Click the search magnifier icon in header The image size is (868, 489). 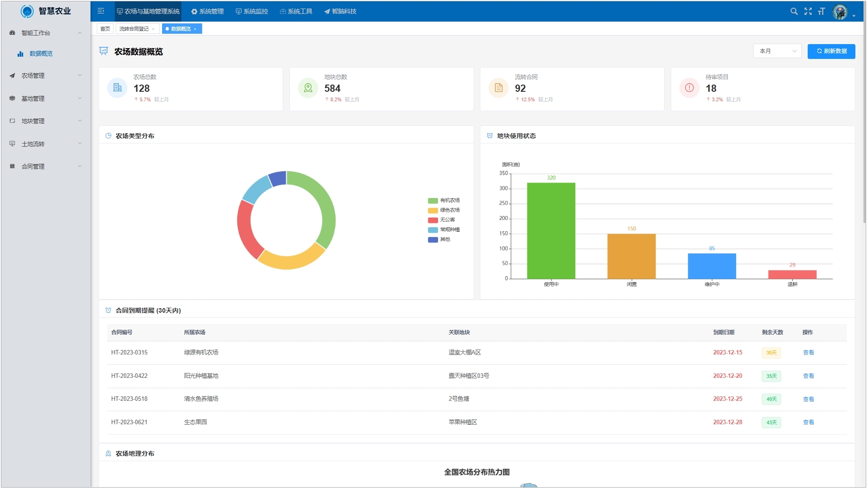tap(795, 11)
